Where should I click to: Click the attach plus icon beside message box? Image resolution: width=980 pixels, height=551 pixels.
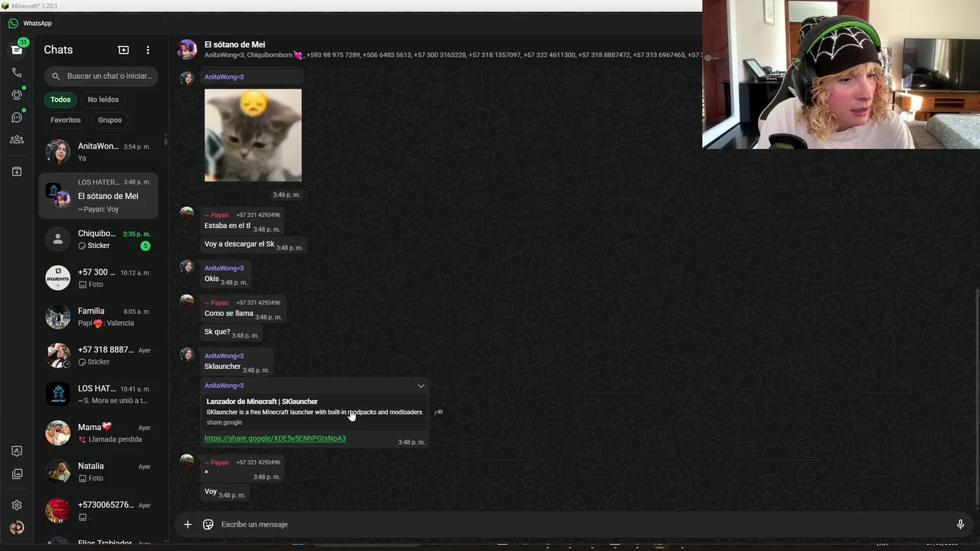coord(188,524)
